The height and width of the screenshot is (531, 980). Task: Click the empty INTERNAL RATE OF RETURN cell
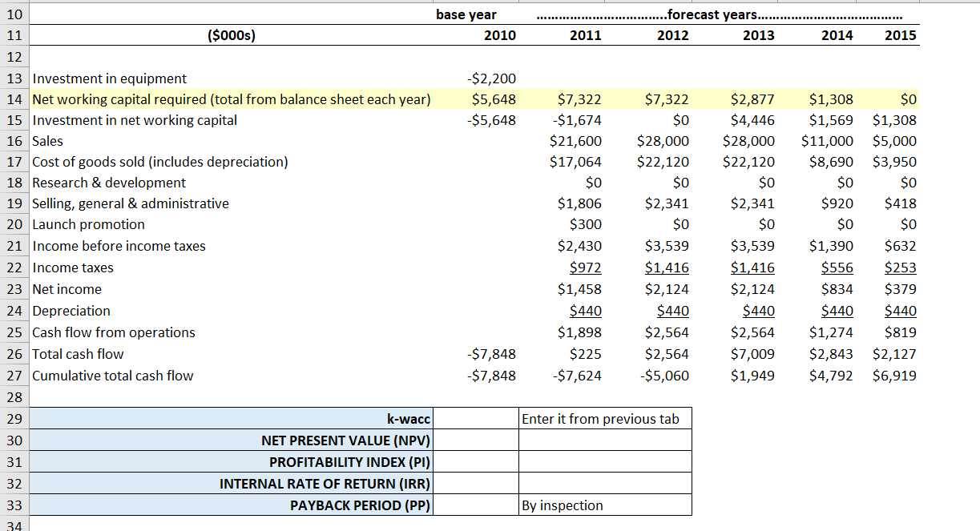[x=477, y=483]
